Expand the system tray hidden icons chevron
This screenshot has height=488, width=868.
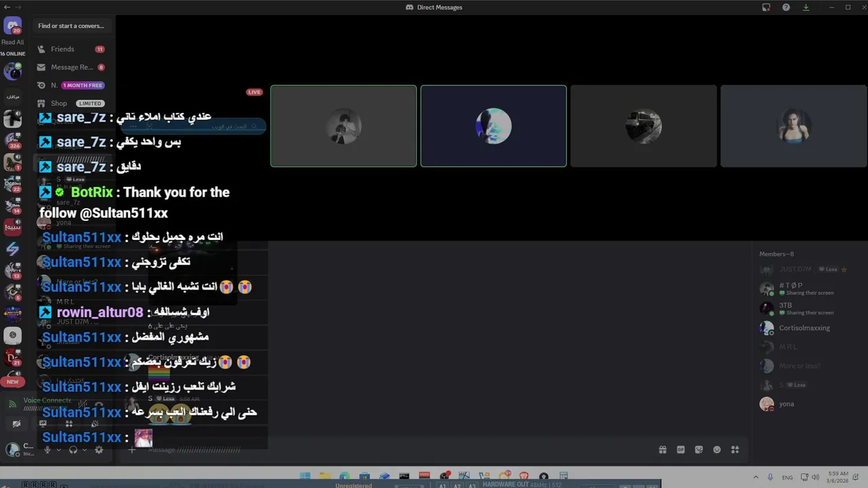click(x=755, y=477)
